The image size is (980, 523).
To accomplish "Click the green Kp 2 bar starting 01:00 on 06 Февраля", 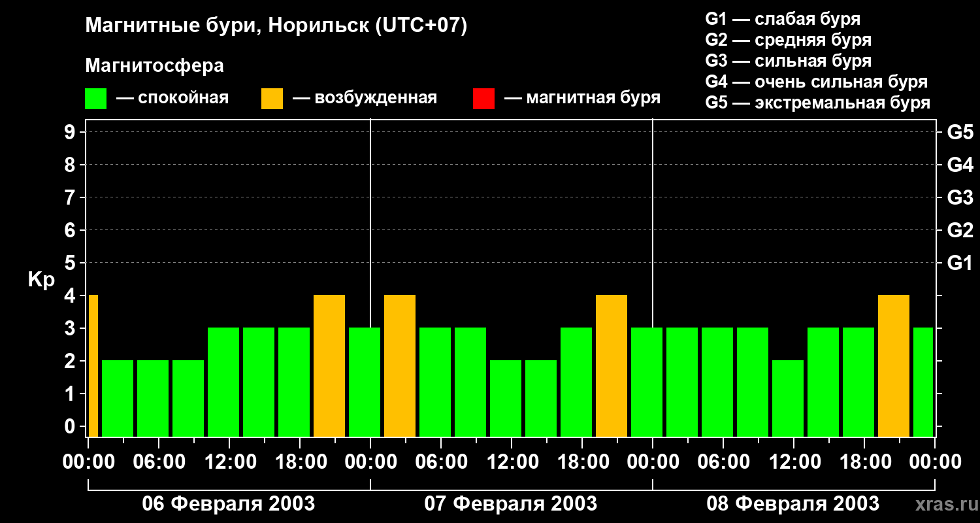I will tap(118, 398).
